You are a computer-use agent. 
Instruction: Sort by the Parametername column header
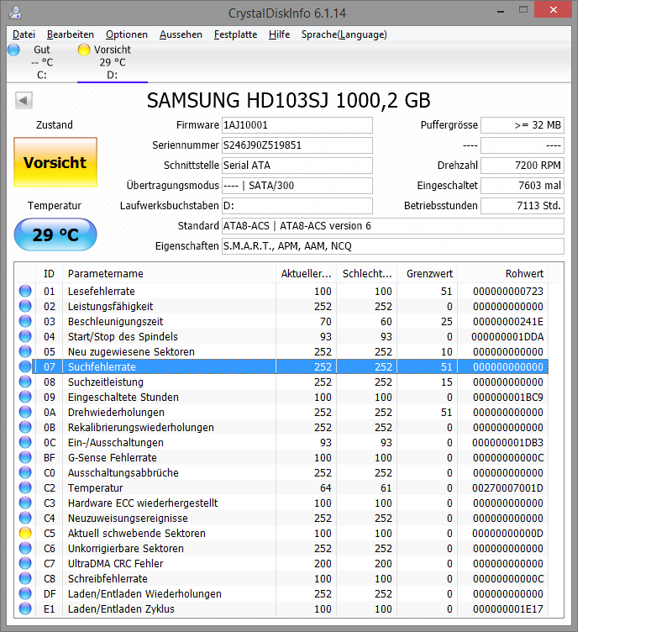pyautogui.click(x=169, y=273)
